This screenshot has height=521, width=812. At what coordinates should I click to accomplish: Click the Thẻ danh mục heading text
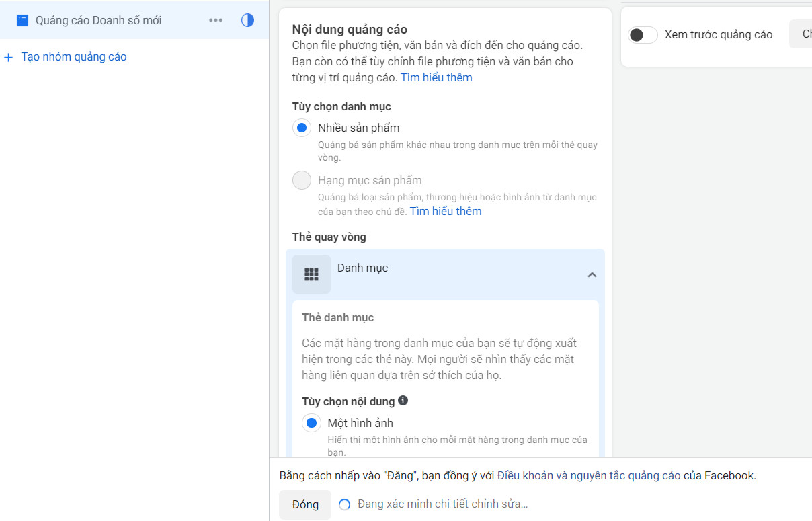click(x=337, y=317)
